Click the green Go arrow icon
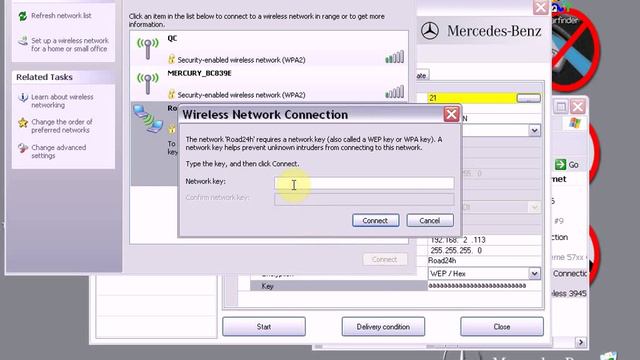 [560, 164]
